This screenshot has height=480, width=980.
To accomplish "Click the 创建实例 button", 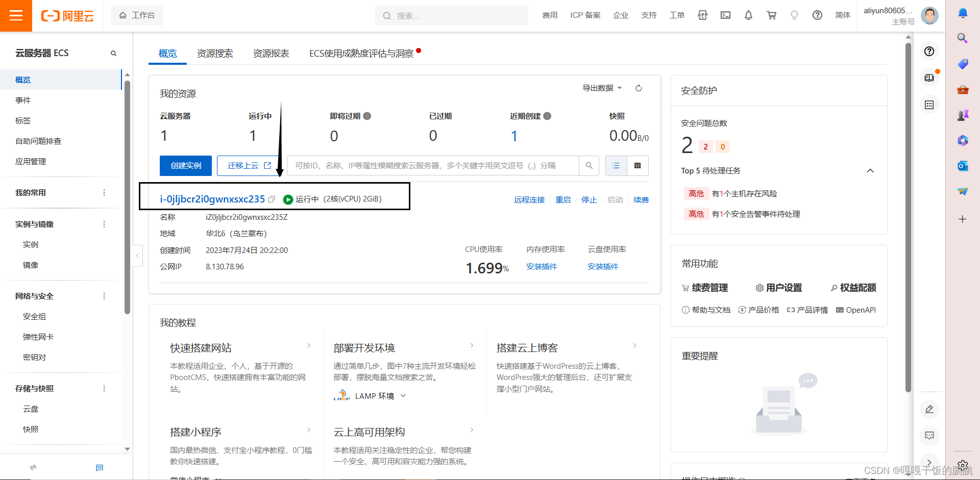I will click(186, 166).
